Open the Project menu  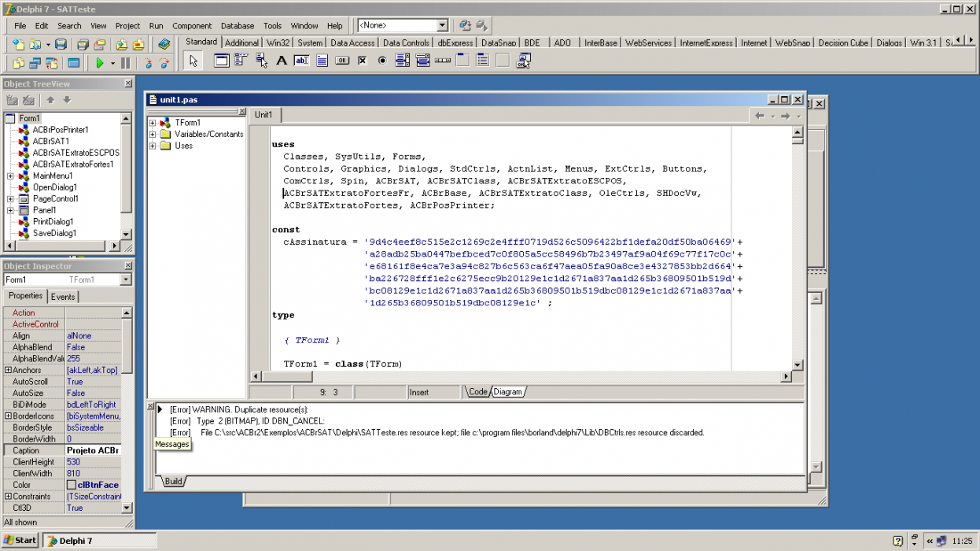click(127, 26)
